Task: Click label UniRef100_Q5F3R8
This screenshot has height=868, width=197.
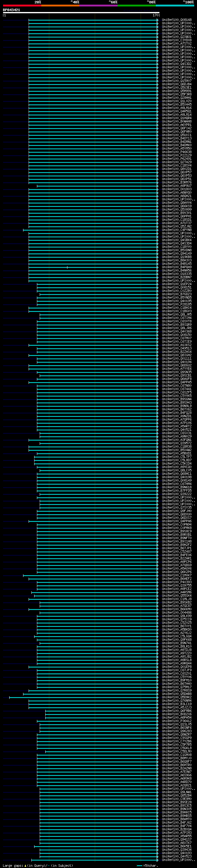Action: coord(177,94)
